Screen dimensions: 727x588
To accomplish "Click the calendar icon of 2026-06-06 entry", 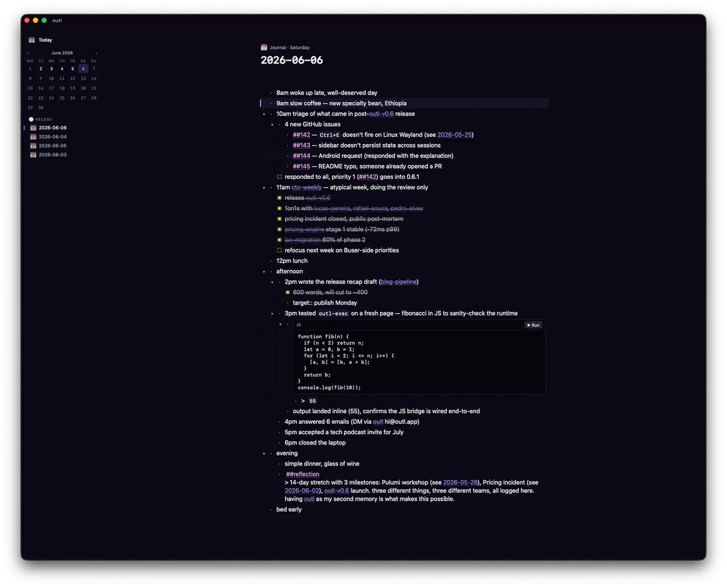I will tap(33, 128).
